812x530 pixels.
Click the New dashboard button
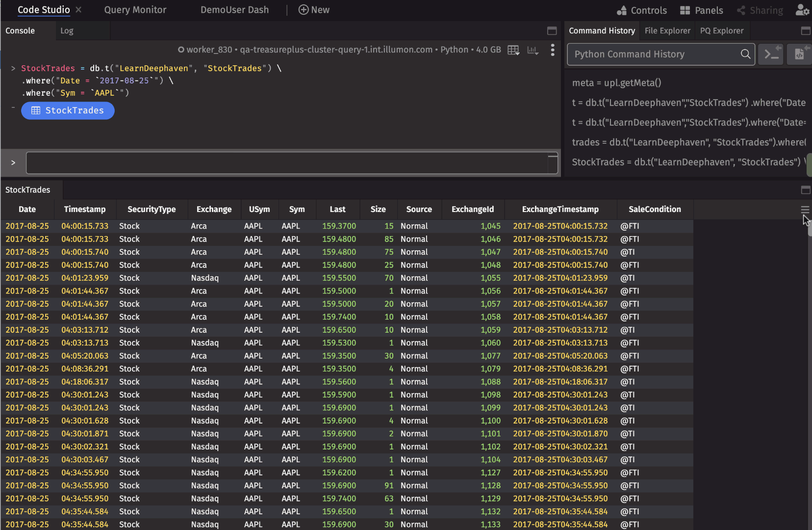coord(314,10)
